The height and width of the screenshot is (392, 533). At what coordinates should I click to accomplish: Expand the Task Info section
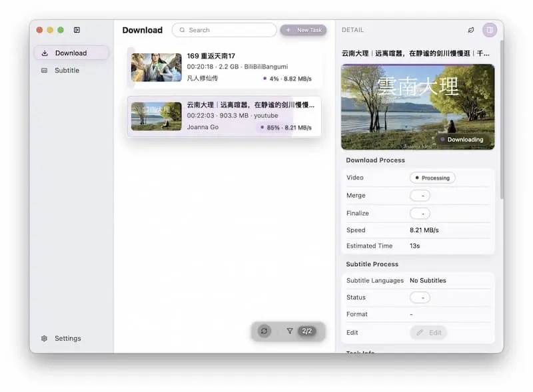[361, 351]
